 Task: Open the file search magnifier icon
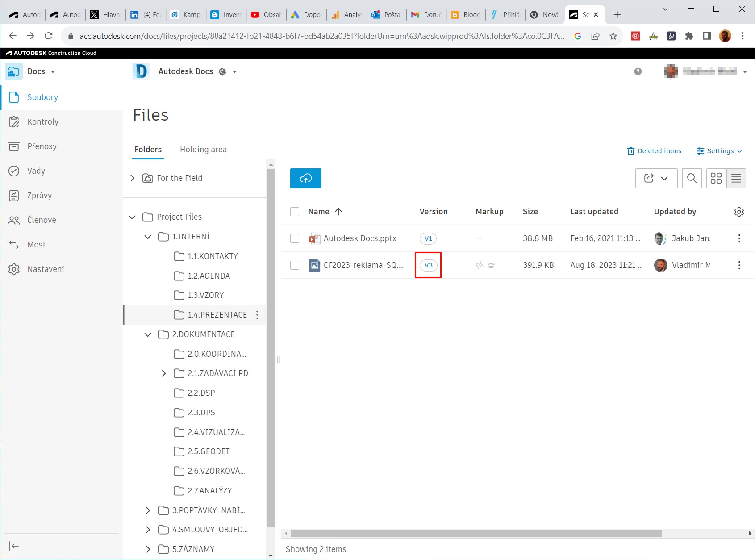692,178
